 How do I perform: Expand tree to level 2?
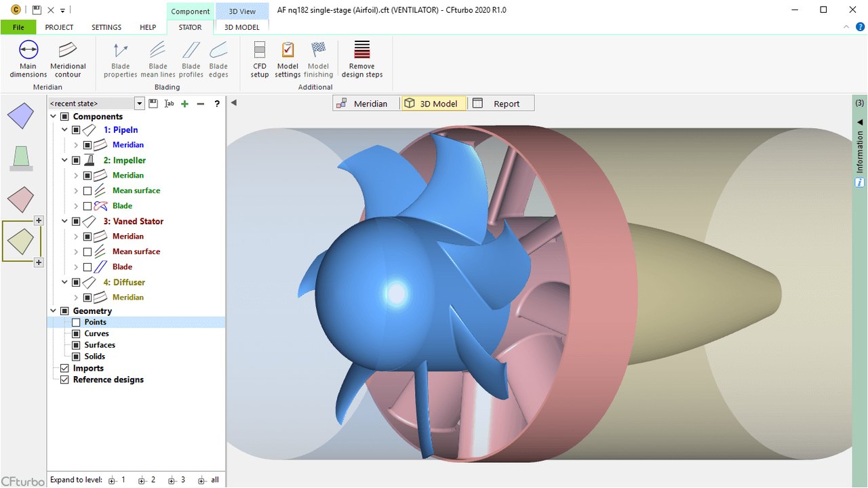(x=147, y=480)
